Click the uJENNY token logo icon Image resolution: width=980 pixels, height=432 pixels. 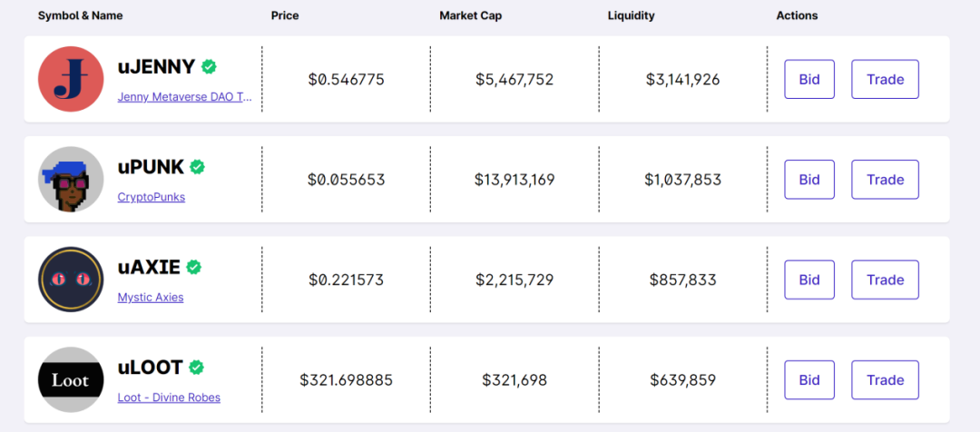coord(71,79)
